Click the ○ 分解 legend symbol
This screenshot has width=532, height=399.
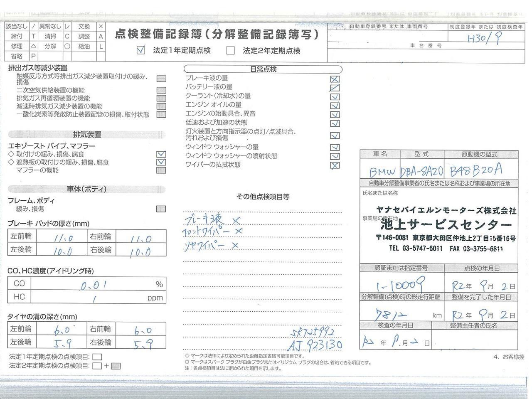click(67, 46)
